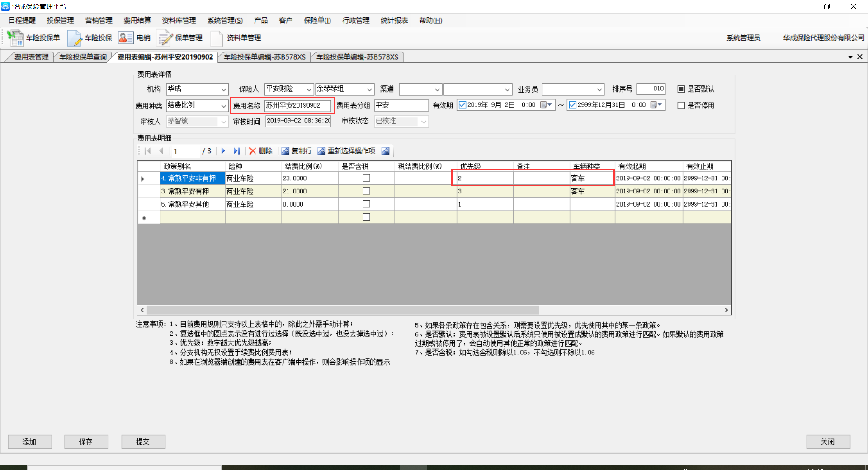Click the 保存 button

[86, 442]
